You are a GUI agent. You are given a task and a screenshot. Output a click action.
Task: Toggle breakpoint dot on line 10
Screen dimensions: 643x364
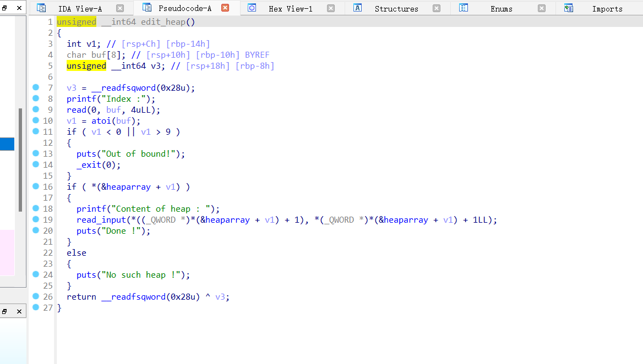pos(36,120)
